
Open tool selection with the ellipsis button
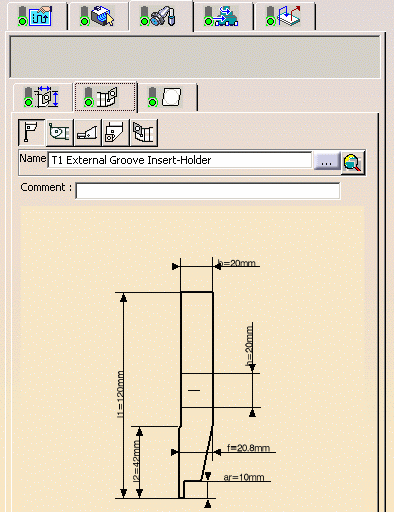[327, 161]
